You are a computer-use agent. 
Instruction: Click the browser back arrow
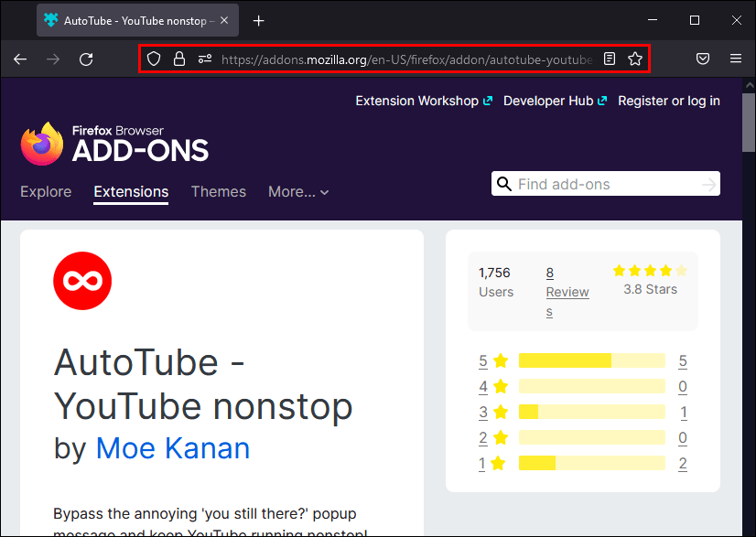(20, 59)
